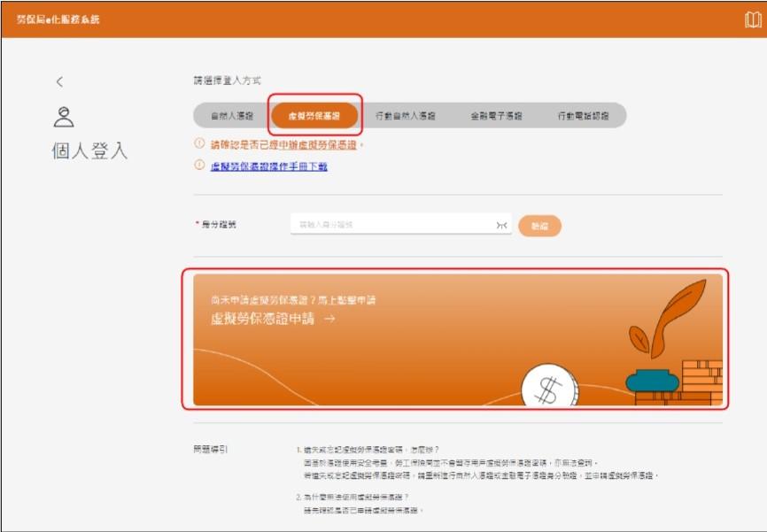The width and height of the screenshot is (767, 532).
Task: Click the 請選擇登入方式 label
Action: (227, 81)
